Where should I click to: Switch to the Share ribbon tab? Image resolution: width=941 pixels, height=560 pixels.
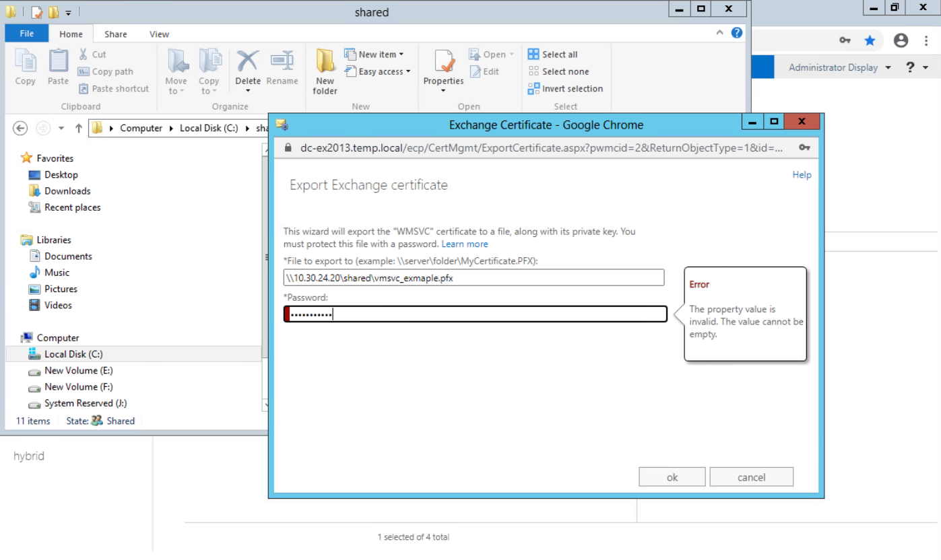coord(115,34)
